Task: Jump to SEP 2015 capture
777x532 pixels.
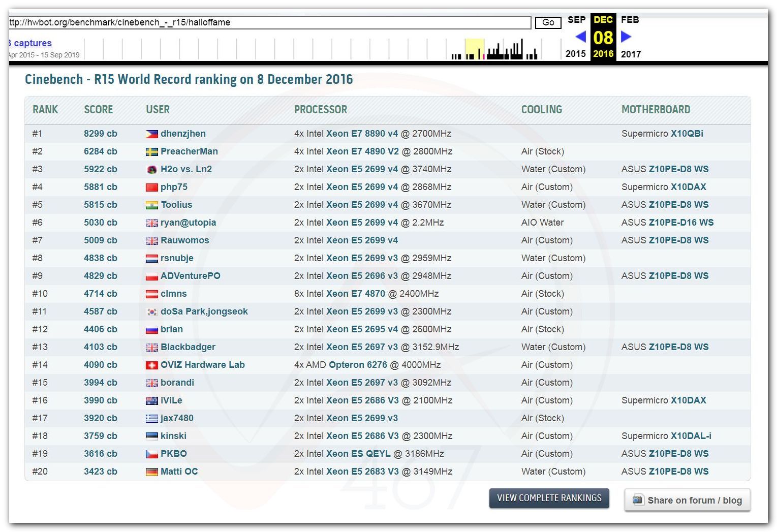Action: tap(576, 20)
